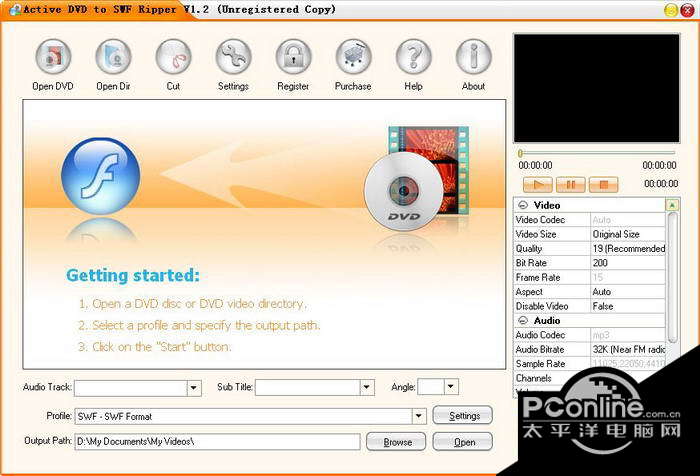This screenshot has height=476, width=700.
Task: Click the Frame Rate property row
Action: coord(590,277)
